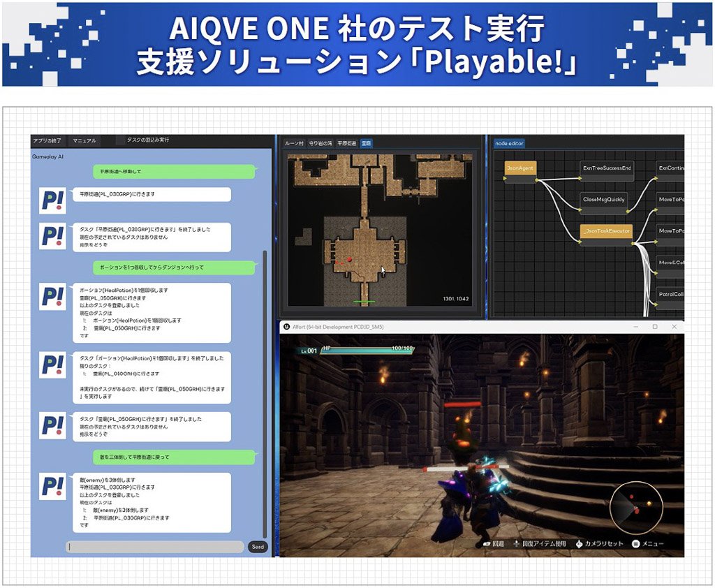Toggle the タスクの割込み実行 checkbox
715x588 pixels.
tap(120, 140)
